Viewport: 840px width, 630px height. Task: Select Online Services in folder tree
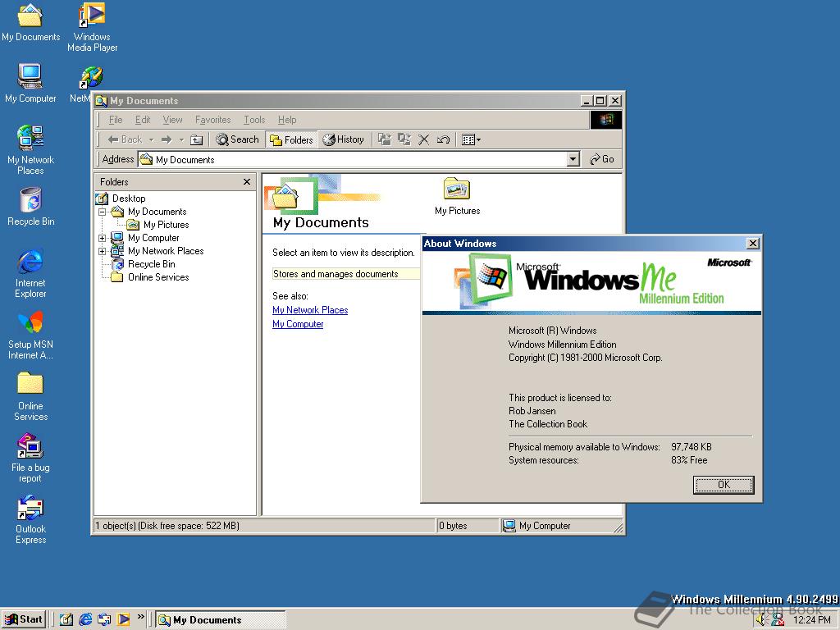pos(158,277)
